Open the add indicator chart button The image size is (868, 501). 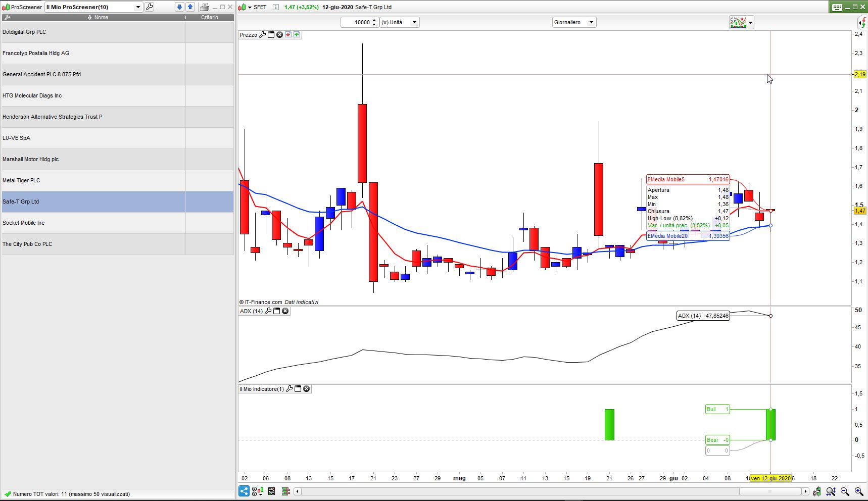click(x=738, y=22)
